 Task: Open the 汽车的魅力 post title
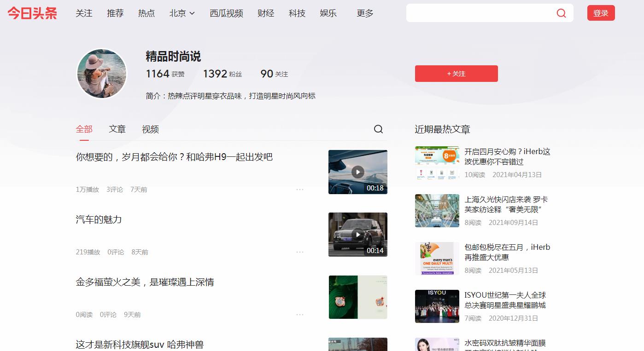coord(99,219)
